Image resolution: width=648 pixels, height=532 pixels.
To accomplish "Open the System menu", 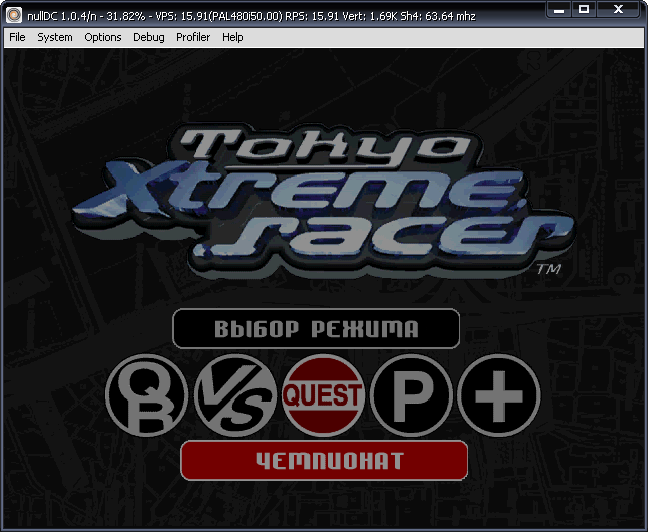I will pyautogui.click(x=55, y=37).
